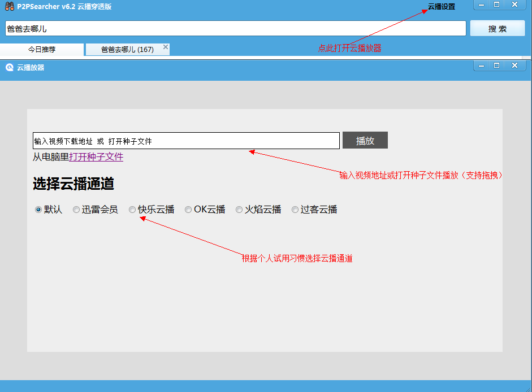Pick the OK云播 channel option

pos(188,210)
